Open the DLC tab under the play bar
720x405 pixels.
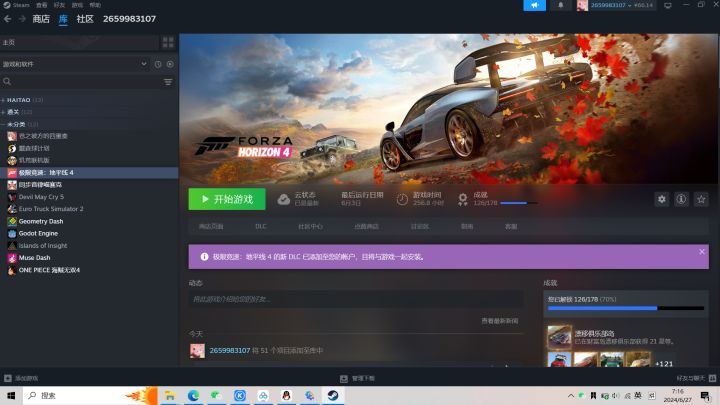point(261,226)
